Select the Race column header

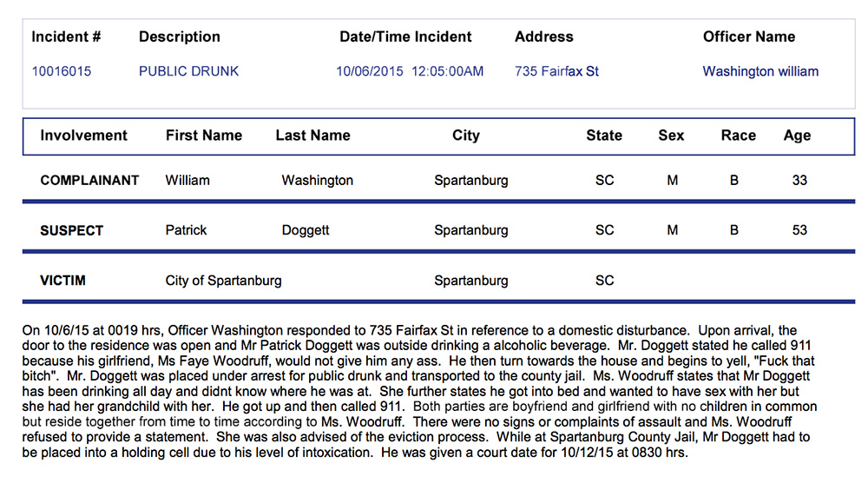click(738, 136)
